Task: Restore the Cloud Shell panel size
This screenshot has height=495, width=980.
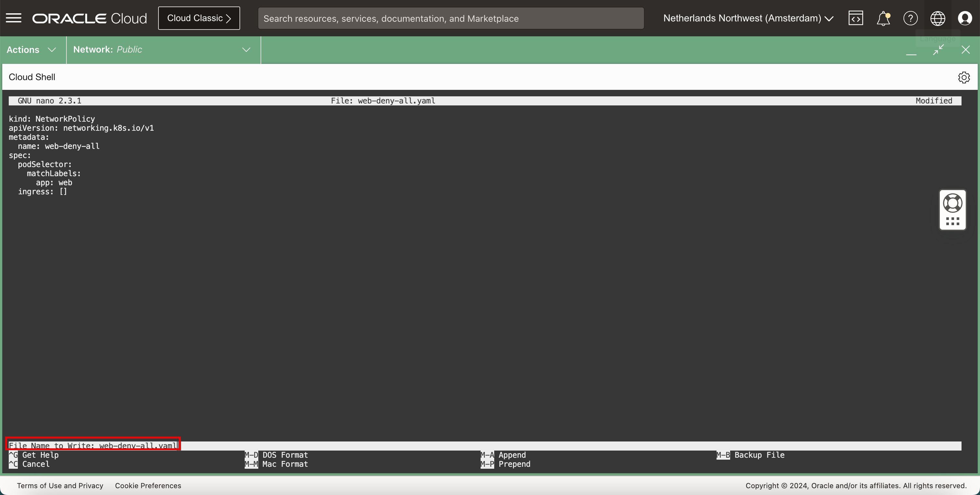Action: (x=939, y=50)
